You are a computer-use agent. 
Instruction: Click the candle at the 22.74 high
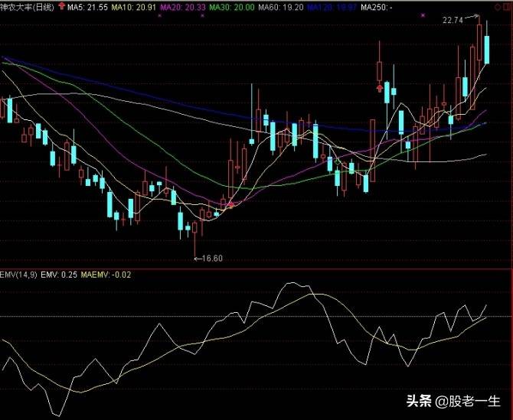[479, 43]
